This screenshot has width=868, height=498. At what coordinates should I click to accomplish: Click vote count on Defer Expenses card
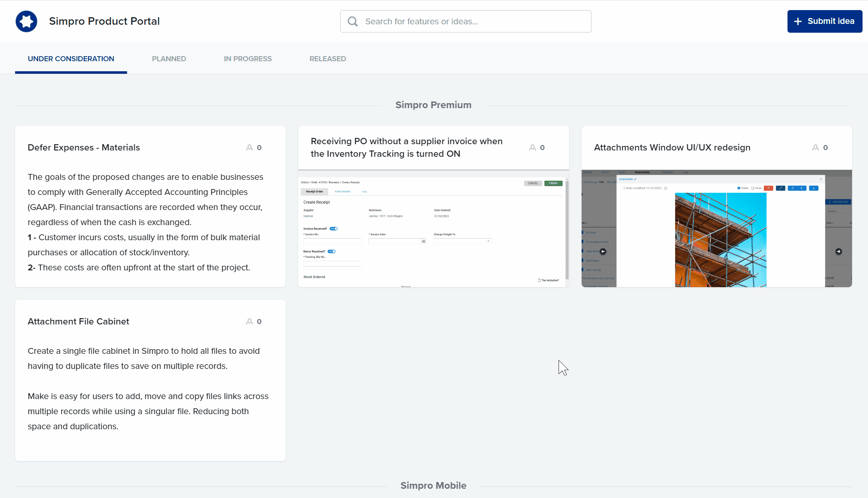[x=259, y=148]
